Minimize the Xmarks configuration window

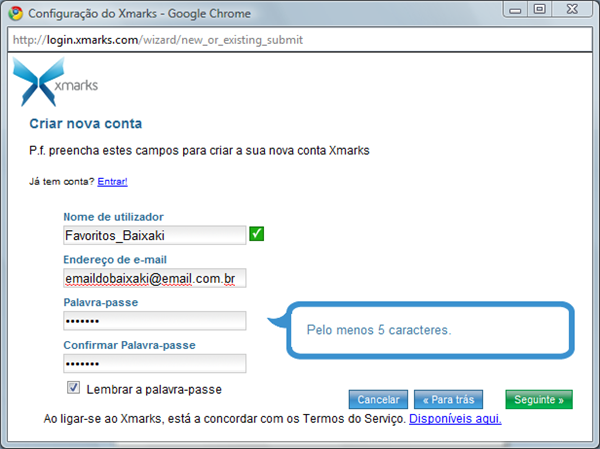pos(515,10)
